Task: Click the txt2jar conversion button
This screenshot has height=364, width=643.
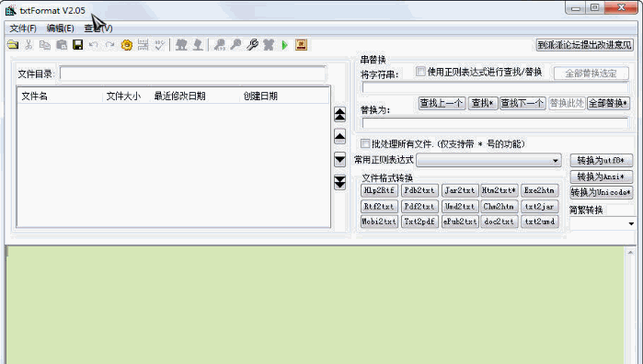Action: click(539, 206)
